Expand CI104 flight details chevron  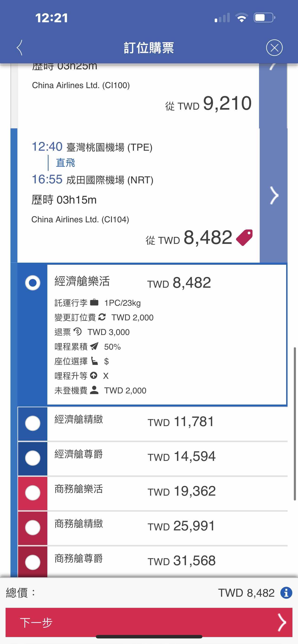tap(274, 195)
